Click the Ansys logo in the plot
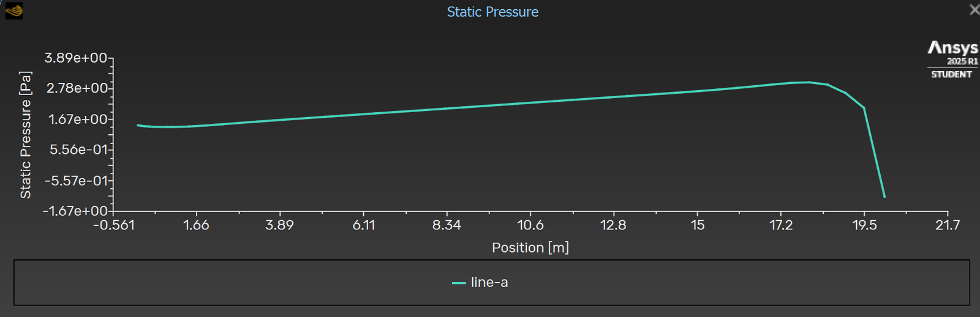 click(952, 47)
